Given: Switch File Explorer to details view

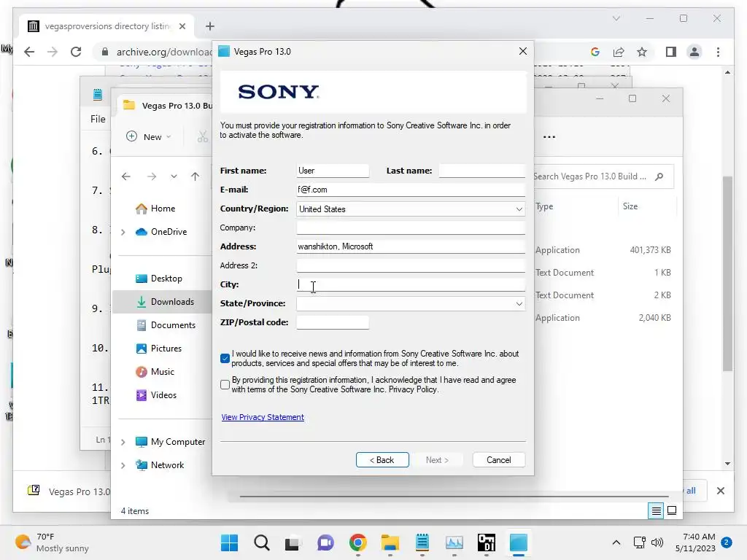Looking at the screenshot, I should [x=656, y=511].
